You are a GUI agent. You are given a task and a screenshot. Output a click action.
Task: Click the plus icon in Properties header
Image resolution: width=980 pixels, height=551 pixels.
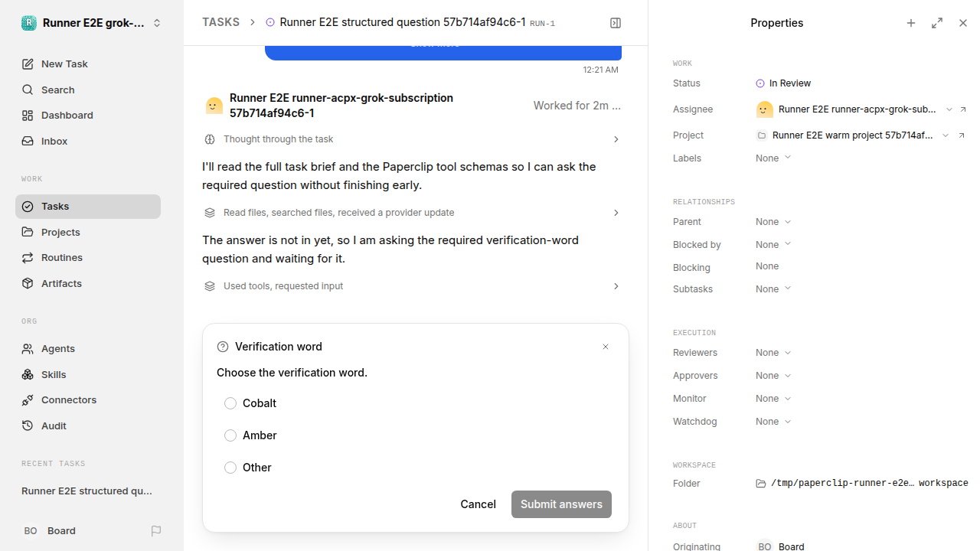pos(911,23)
